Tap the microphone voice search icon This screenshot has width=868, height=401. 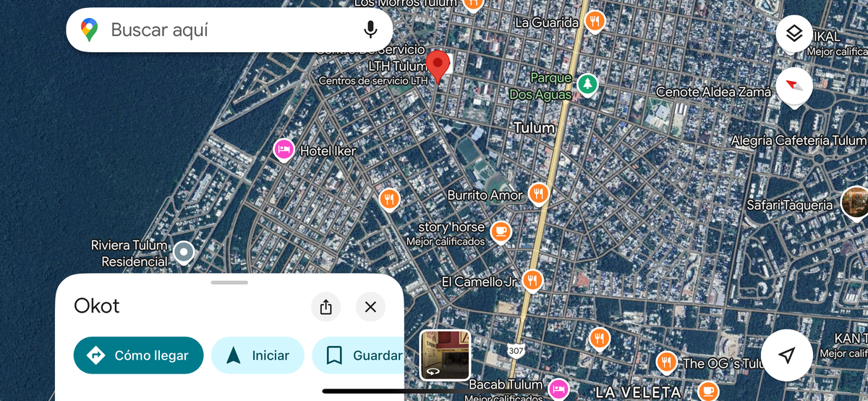(370, 30)
